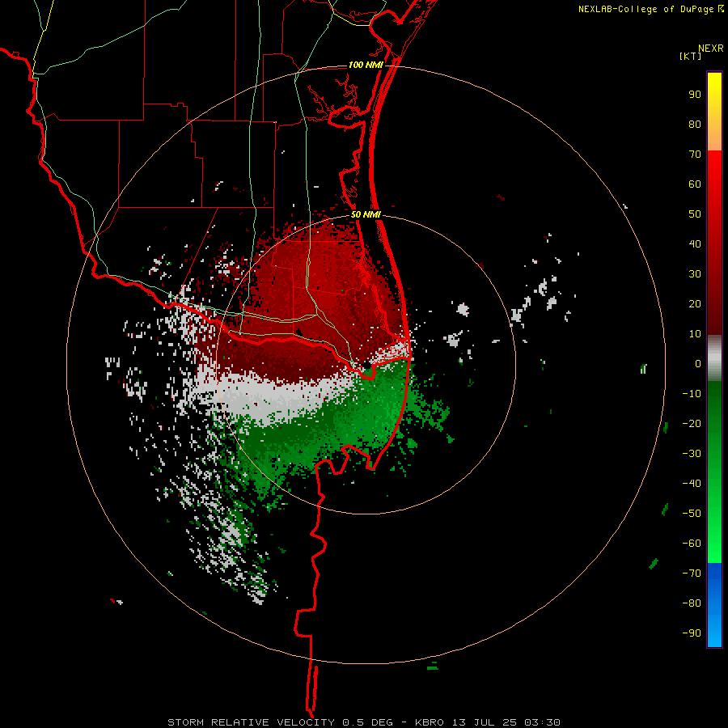Screen dimensions: 728x728
Task: Click the 50 NMI range ring label
Action: pyautogui.click(x=366, y=214)
